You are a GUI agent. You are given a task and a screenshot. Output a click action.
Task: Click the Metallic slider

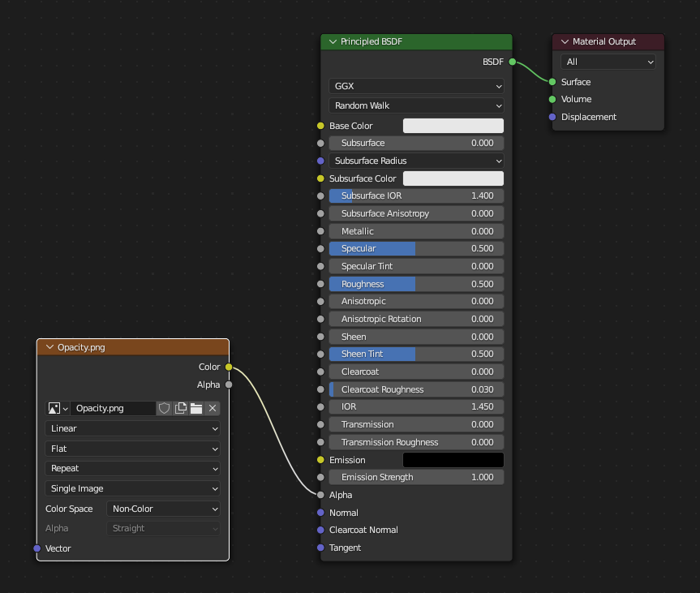tap(416, 231)
